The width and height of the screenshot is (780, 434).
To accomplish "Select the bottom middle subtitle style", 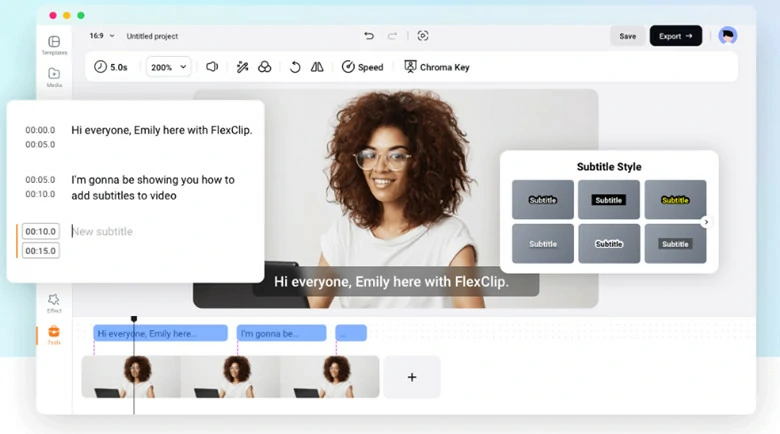I will point(609,243).
